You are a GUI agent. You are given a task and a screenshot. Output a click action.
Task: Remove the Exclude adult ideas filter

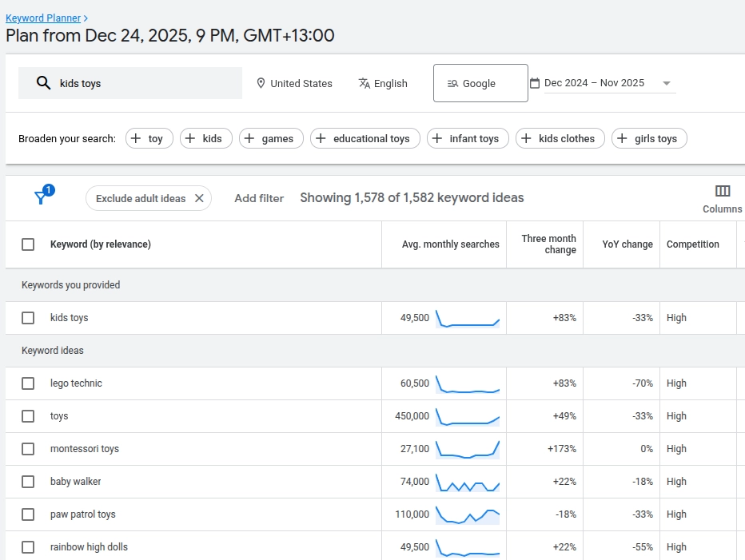click(200, 199)
